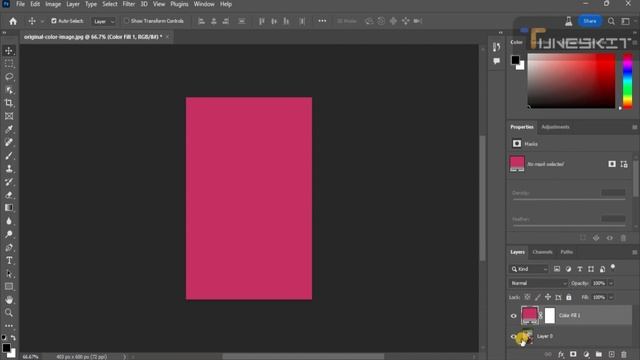
Task: Open the File menu
Action: pos(20,4)
